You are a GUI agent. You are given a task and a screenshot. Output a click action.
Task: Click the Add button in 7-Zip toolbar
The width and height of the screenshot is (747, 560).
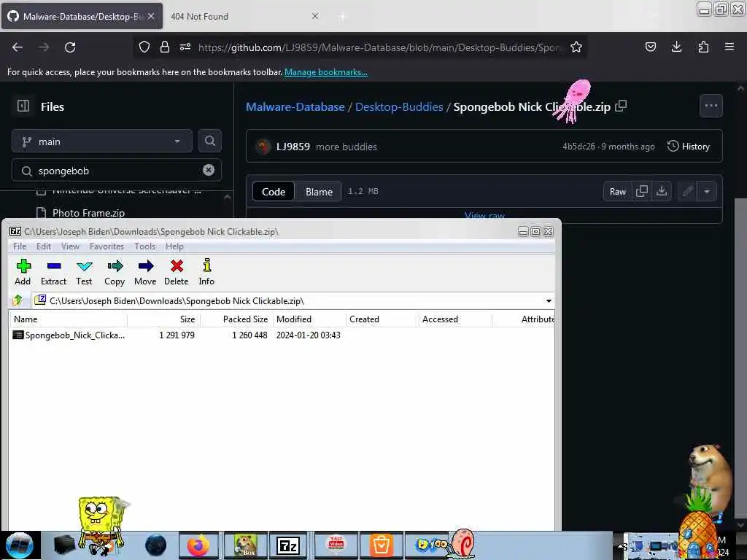tap(23, 272)
